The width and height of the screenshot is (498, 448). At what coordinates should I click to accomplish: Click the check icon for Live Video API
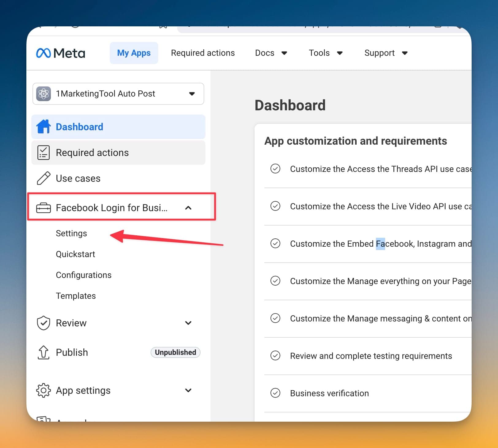pos(275,206)
